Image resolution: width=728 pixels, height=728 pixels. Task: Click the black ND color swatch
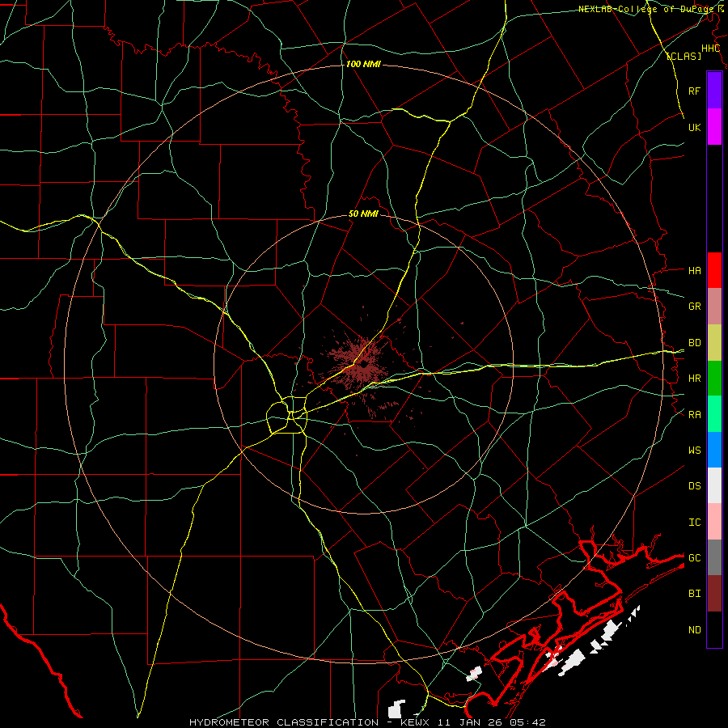tap(714, 629)
